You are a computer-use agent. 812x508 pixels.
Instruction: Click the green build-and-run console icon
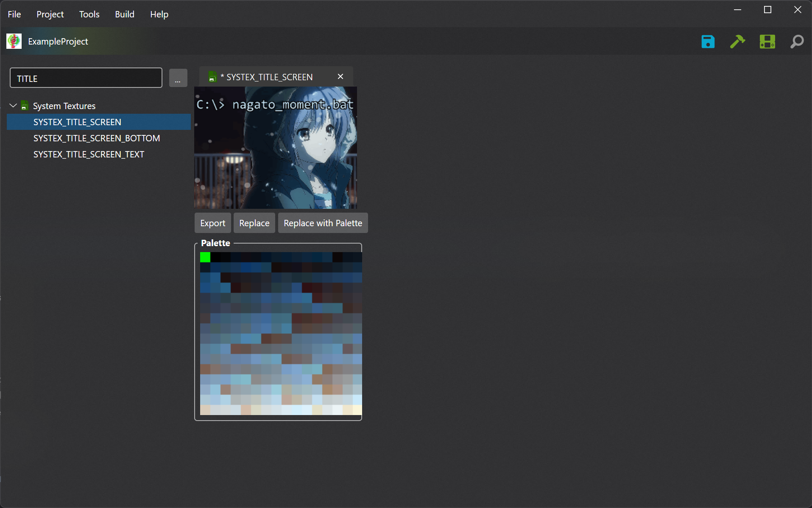click(x=767, y=42)
